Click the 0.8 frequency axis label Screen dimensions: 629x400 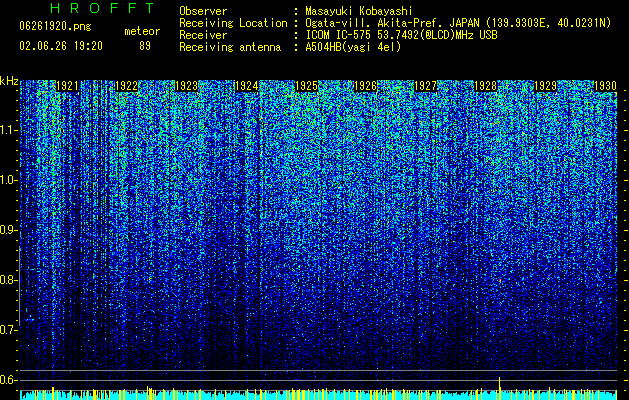coord(9,280)
